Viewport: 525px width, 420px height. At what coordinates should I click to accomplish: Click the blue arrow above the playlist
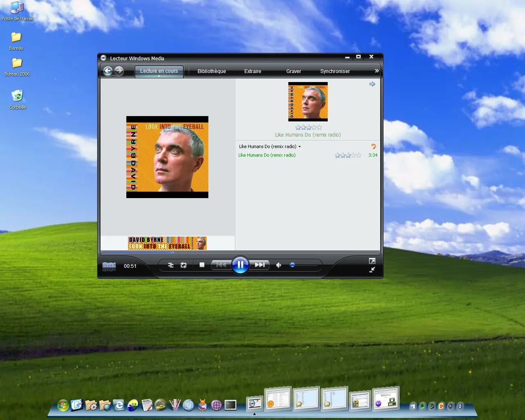[x=372, y=84]
